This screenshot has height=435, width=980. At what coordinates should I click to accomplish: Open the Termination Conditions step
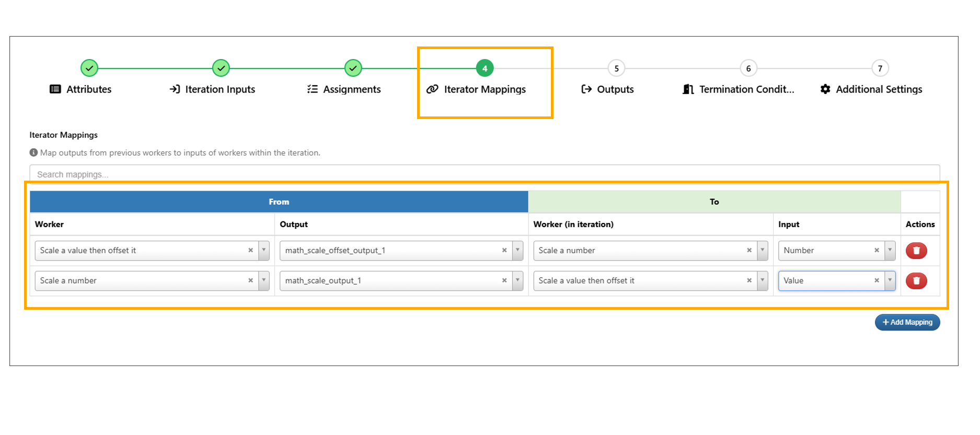(x=746, y=89)
